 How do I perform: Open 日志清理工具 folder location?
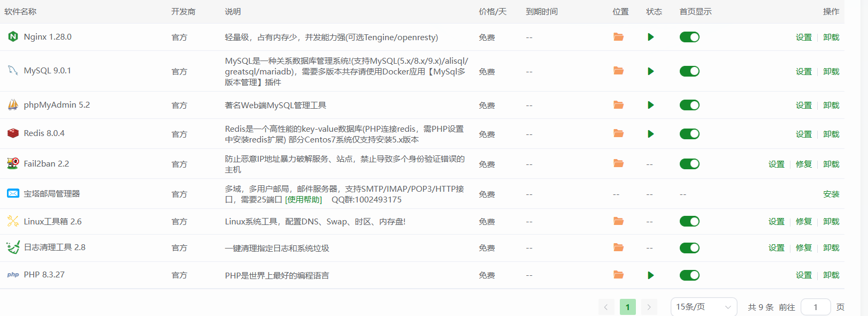click(x=619, y=247)
